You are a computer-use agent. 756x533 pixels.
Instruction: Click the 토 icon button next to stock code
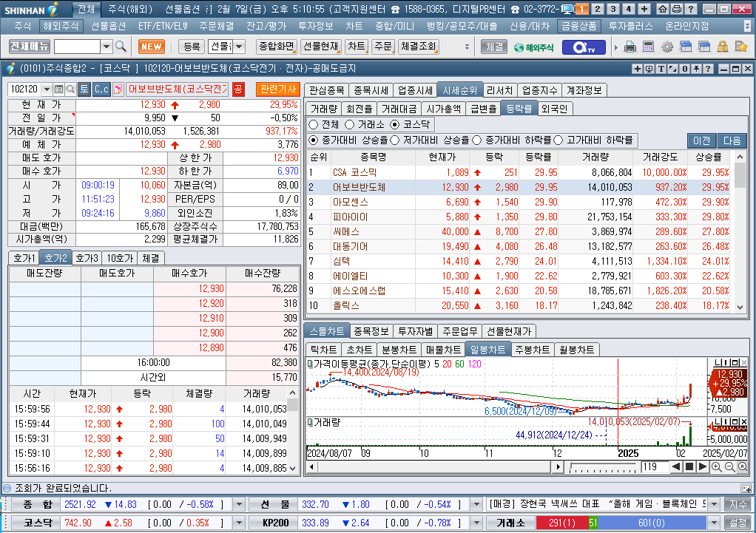pyautogui.click(x=84, y=89)
